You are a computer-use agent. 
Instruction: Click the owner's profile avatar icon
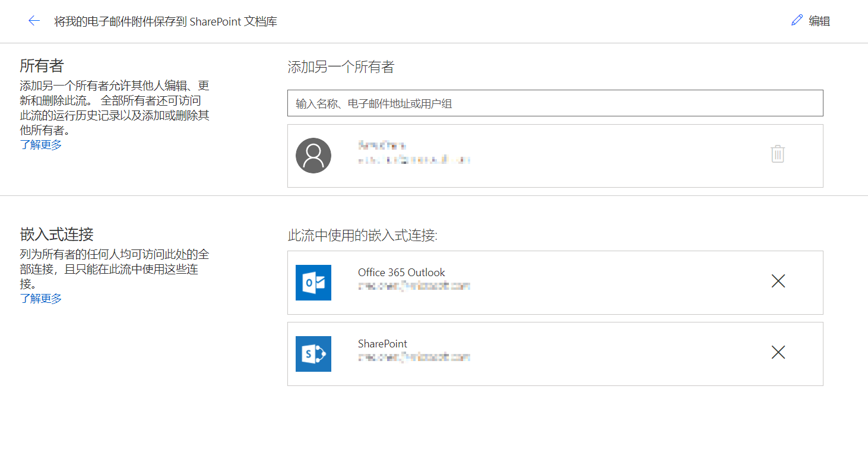click(x=313, y=156)
